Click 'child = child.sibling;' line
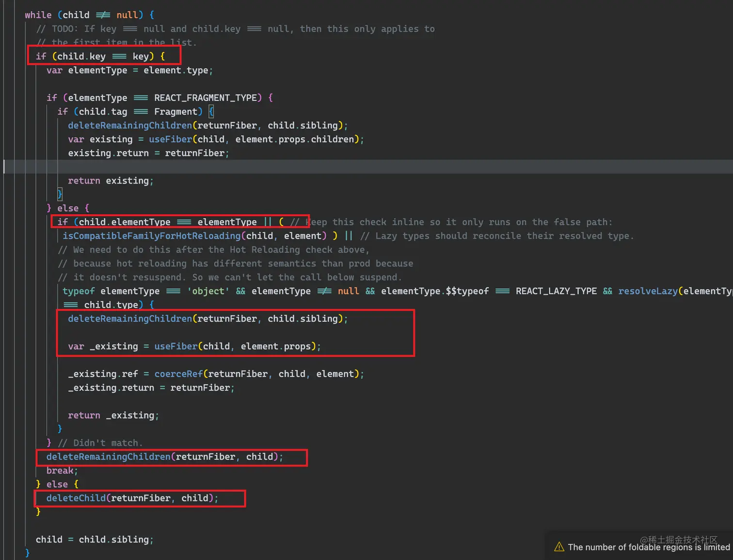This screenshot has height=560, width=733. click(95, 540)
